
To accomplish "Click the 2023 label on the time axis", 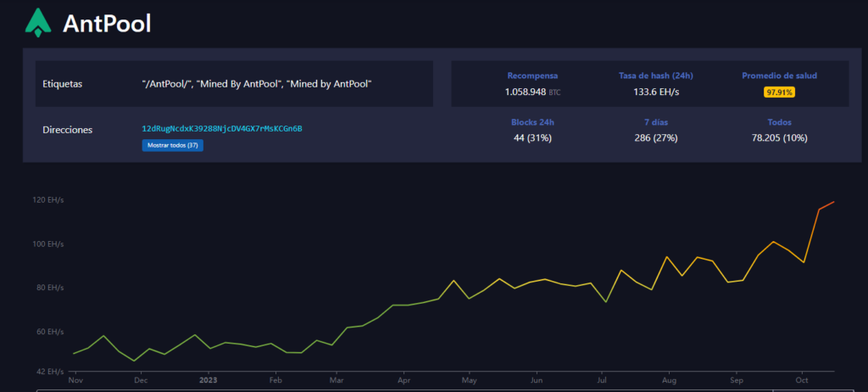I will pos(207,381).
